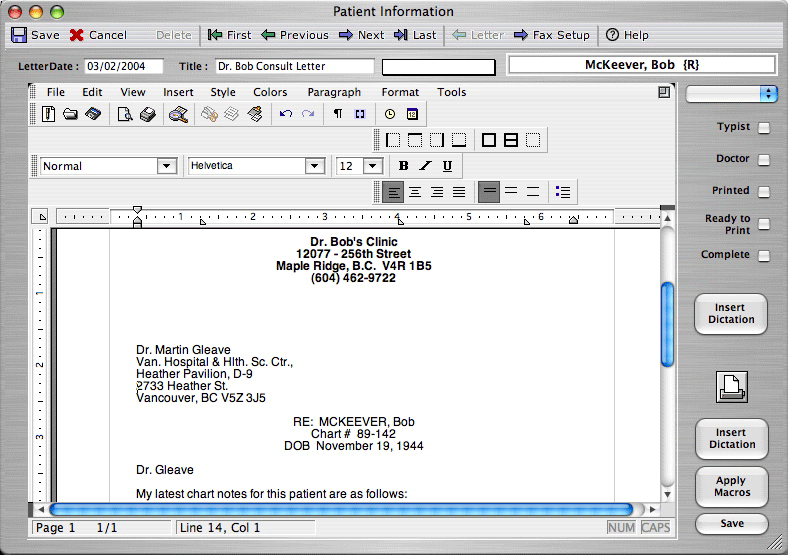
Task: Click the brackets references icon
Action: pyautogui.click(x=360, y=114)
